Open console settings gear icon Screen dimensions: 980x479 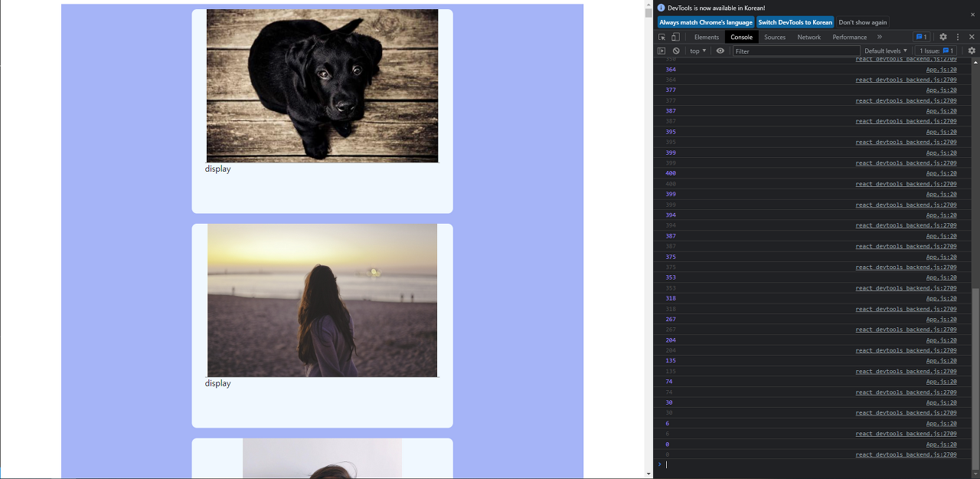pyautogui.click(x=972, y=51)
